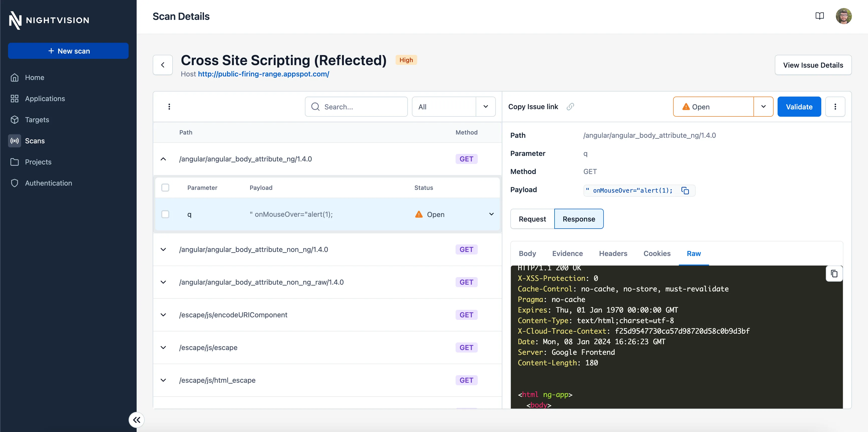This screenshot has width=868, height=432.
Task: Switch to the Headers tab
Action: [613, 253]
